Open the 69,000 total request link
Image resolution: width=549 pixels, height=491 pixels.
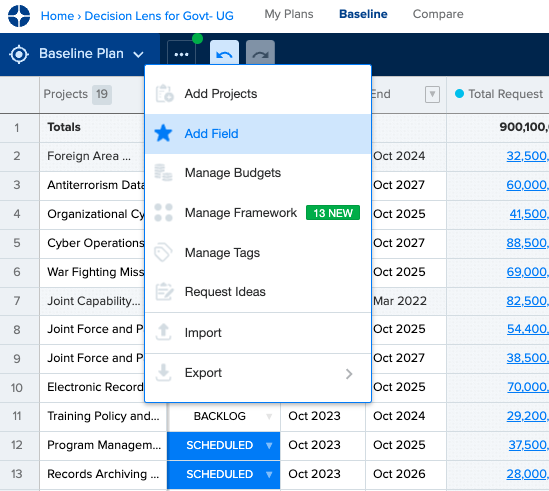pos(527,272)
